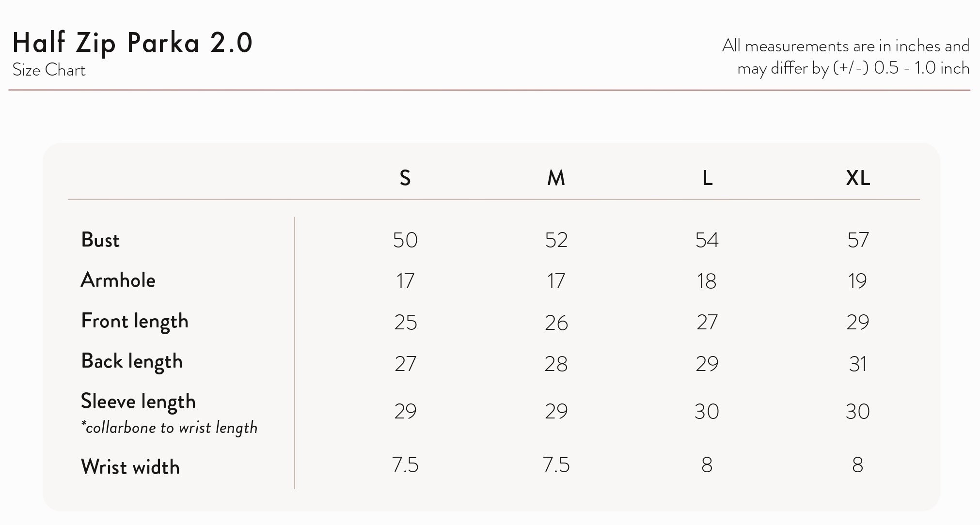This screenshot has height=525, width=980.
Task: Click the measurements disclaimer note
Action: pos(846,57)
